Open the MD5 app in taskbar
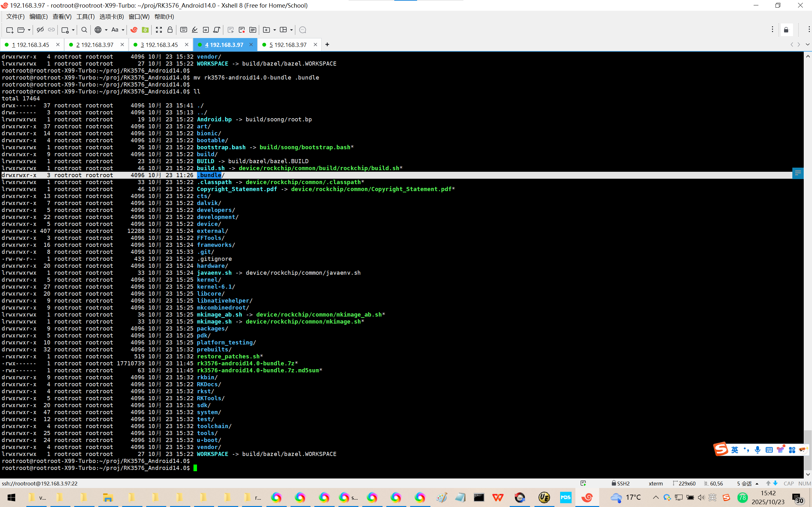This screenshot has width=812, height=507. pyautogui.click(x=565, y=497)
